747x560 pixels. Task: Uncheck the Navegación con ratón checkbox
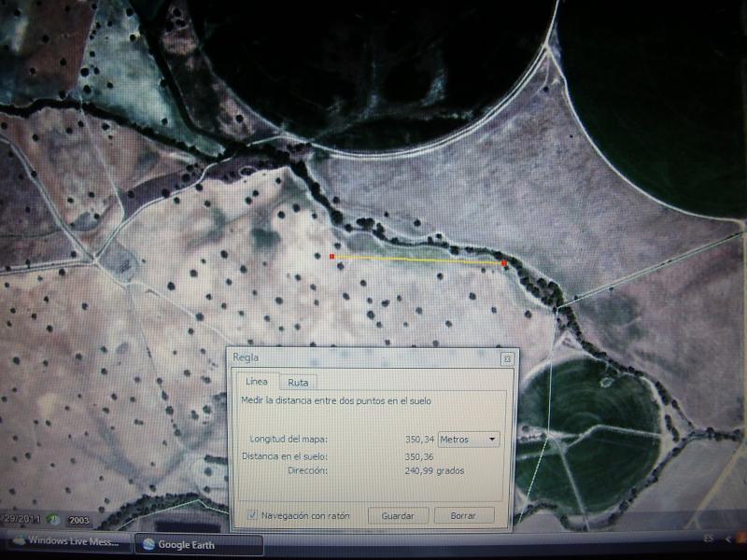[252, 515]
